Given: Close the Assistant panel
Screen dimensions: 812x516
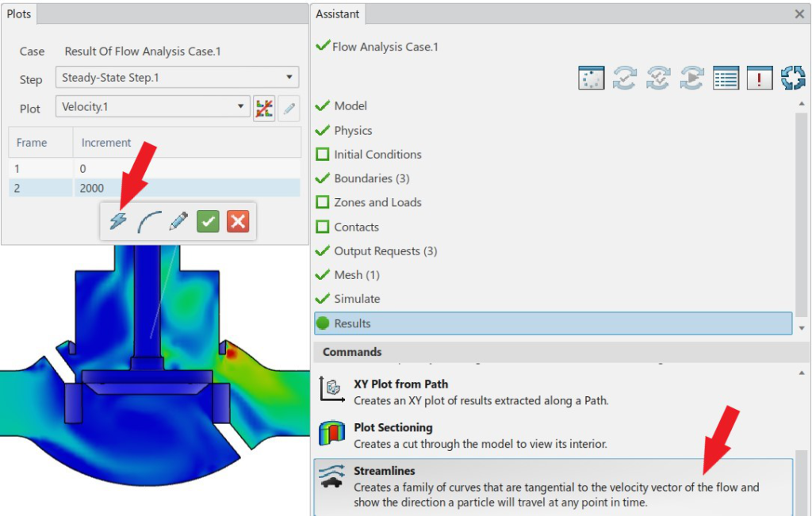Looking at the screenshot, I should tap(799, 14).
